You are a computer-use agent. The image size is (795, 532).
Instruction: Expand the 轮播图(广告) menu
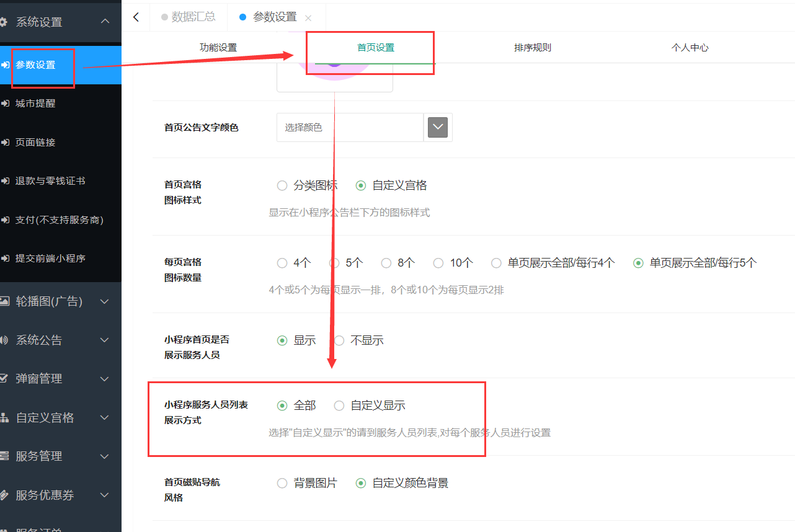point(104,301)
